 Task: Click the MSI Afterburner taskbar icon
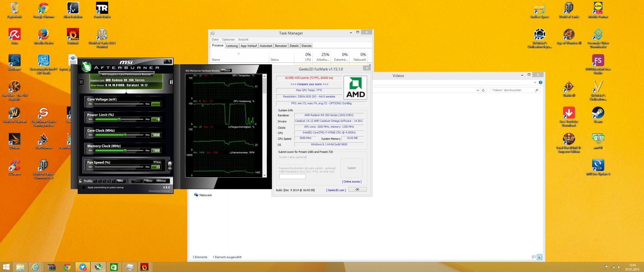(x=98, y=267)
